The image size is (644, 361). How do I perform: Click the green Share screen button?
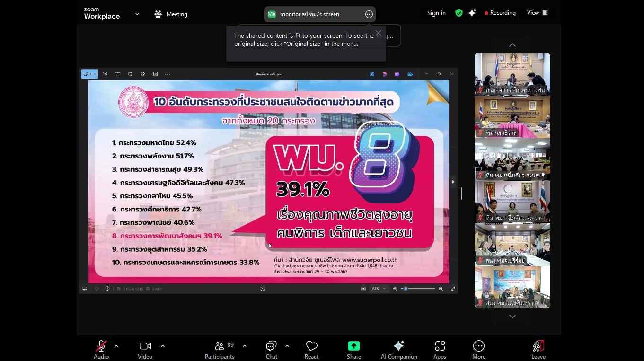click(353, 349)
